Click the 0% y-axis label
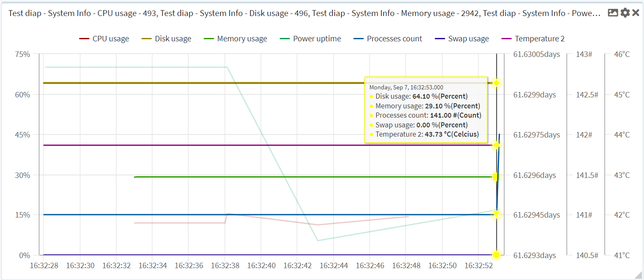 tap(24, 255)
